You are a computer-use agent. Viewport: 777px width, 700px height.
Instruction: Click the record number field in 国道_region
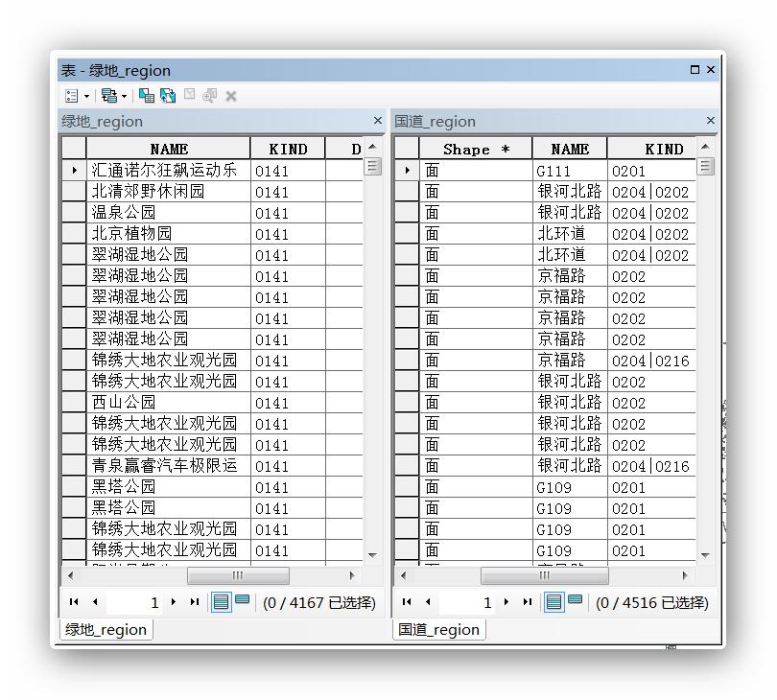pos(466,602)
